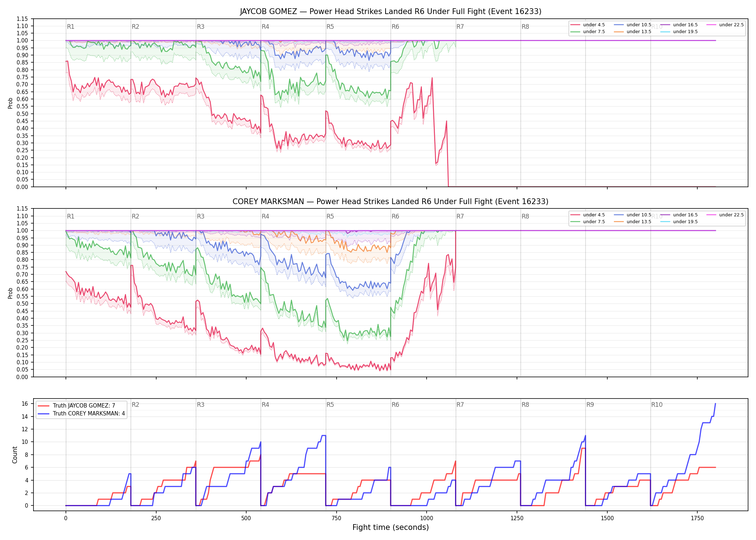756x540 pixels.
Task: Click the 'Count' y-axis label
Action: [15, 455]
